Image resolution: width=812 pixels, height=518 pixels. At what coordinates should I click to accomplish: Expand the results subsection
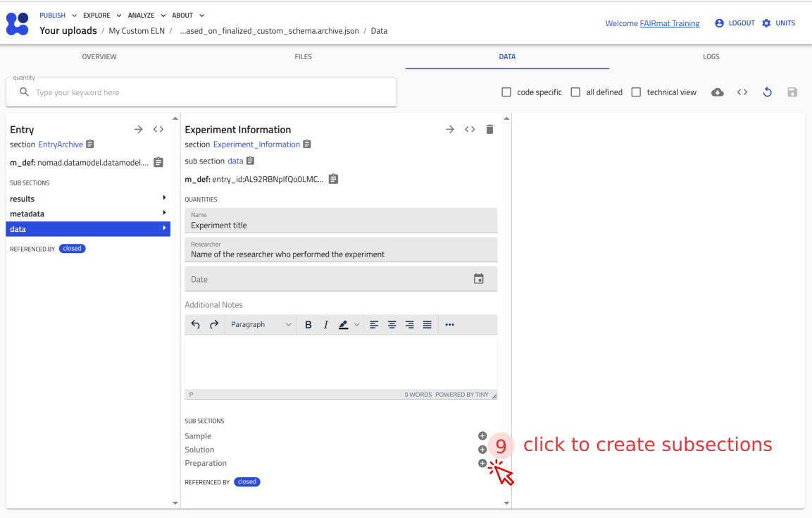tap(88, 199)
